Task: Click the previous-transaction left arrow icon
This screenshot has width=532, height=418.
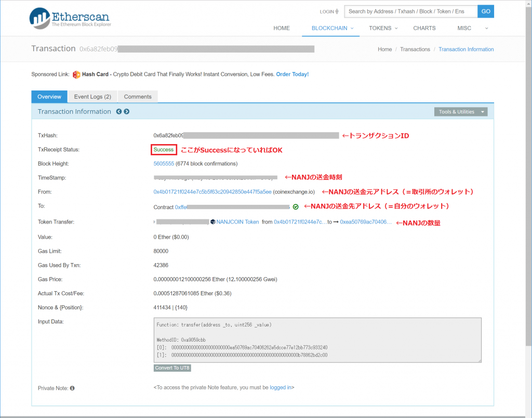Action: pos(118,111)
